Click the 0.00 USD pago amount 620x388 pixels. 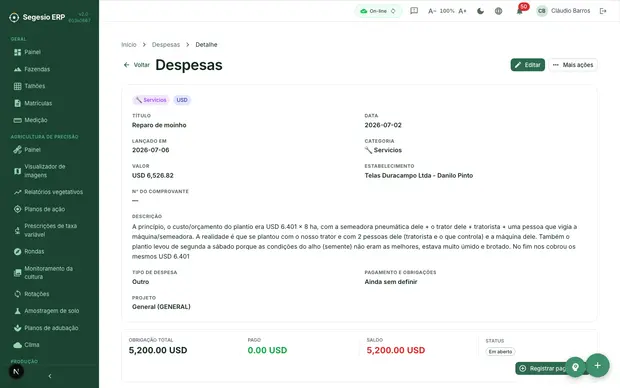click(x=267, y=350)
